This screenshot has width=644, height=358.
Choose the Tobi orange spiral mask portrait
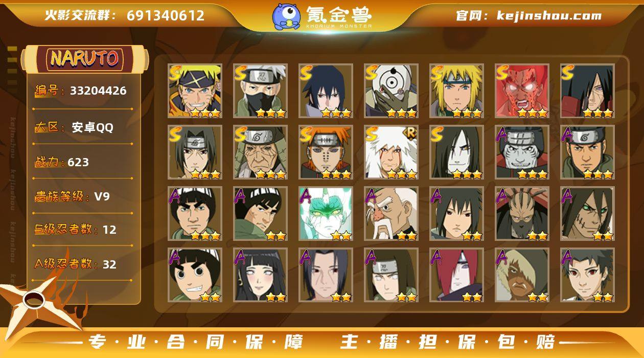391,91
